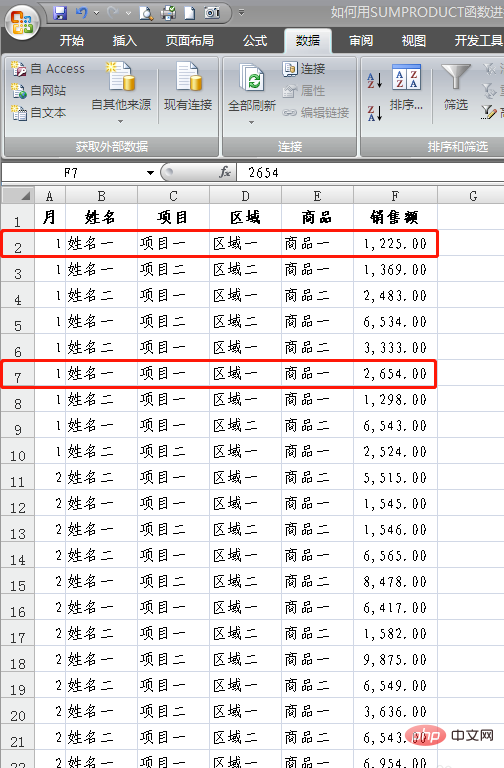Sort descending Z to A
This screenshot has height=768, width=504.
click(375, 113)
